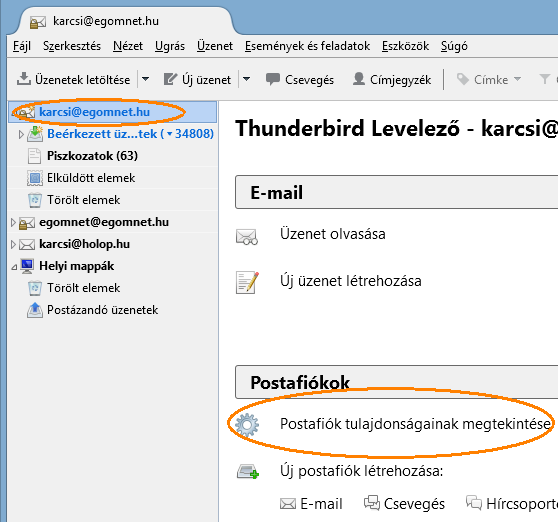
Task: Open the Postázandó üzenetek folder
Action: (102, 310)
